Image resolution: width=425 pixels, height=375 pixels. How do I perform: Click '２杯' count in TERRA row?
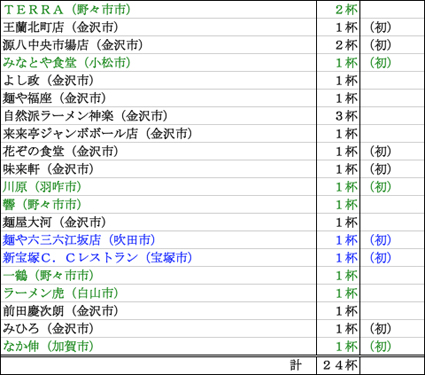[346, 9]
